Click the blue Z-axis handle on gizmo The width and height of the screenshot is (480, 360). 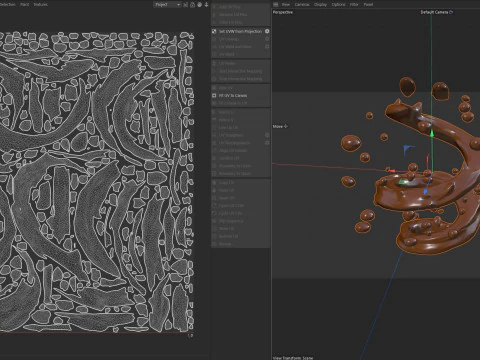pos(426,192)
